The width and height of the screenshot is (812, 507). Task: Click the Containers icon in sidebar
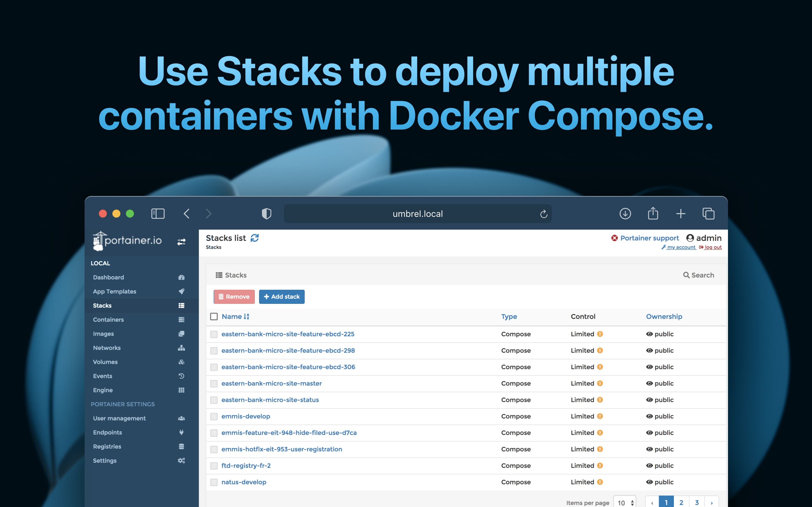point(182,319)
